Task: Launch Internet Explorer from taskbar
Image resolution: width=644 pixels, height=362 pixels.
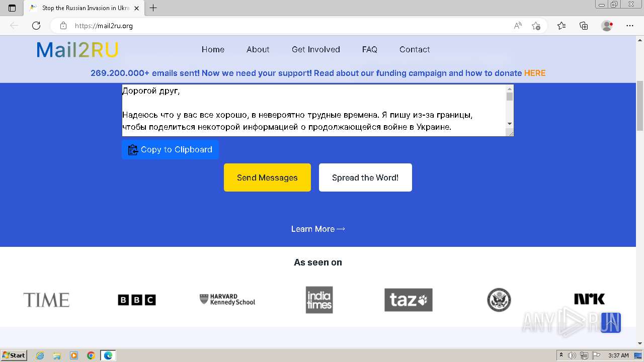Action: 40,355
